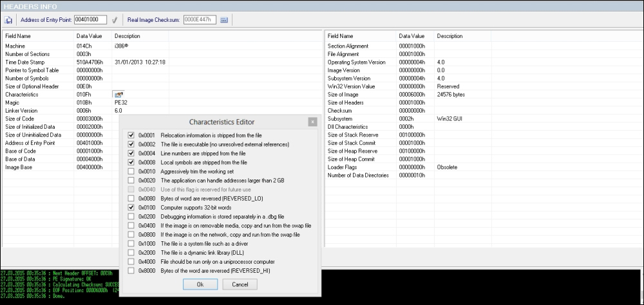Screen dimensions: 644x305
Task: Click the Subsystem value 0002h
Action: [x=406, y=118]
